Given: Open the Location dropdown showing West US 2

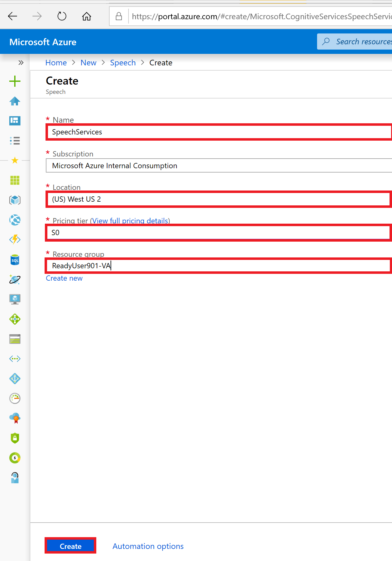Looking at the screenshot, I should point(219,199).
